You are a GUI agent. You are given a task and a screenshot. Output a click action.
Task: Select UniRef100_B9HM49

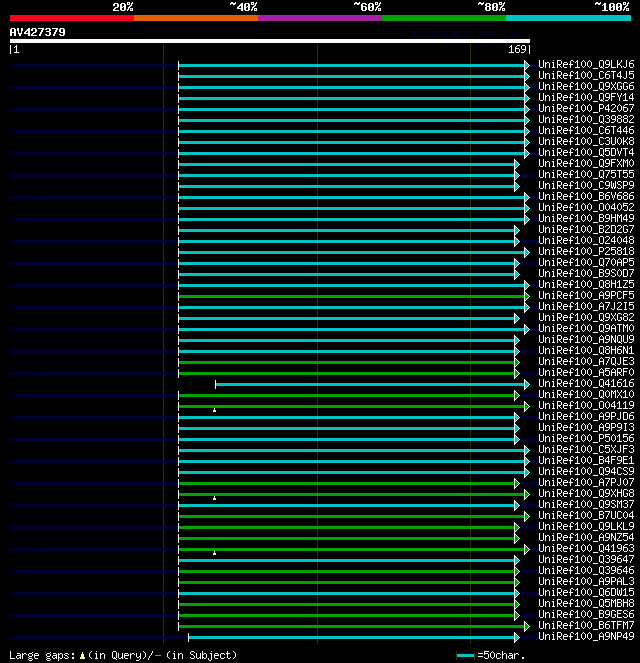[x=586, y=218]
